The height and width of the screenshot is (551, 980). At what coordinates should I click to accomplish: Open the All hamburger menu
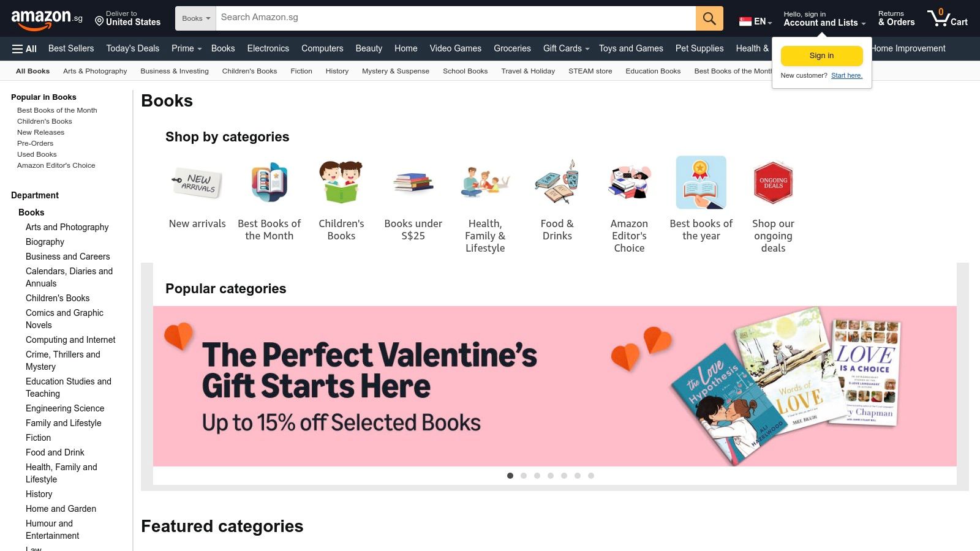tap(23, 48)
